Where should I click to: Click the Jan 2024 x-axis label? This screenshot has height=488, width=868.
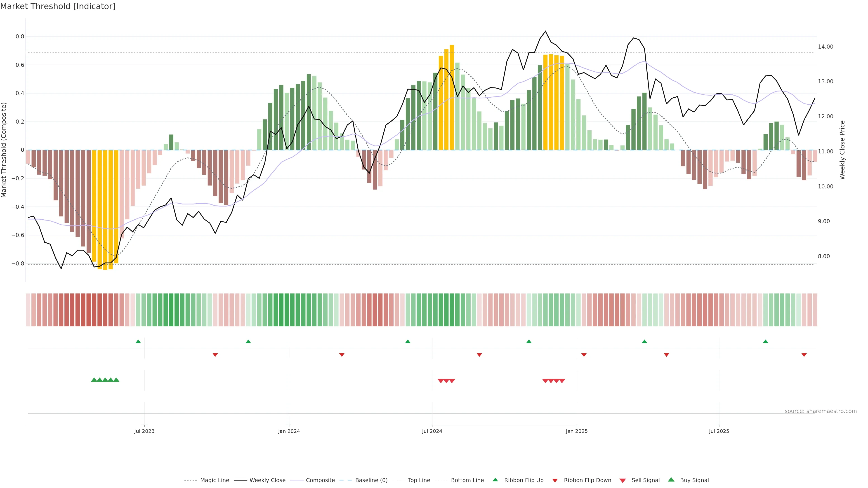point(289,431)
